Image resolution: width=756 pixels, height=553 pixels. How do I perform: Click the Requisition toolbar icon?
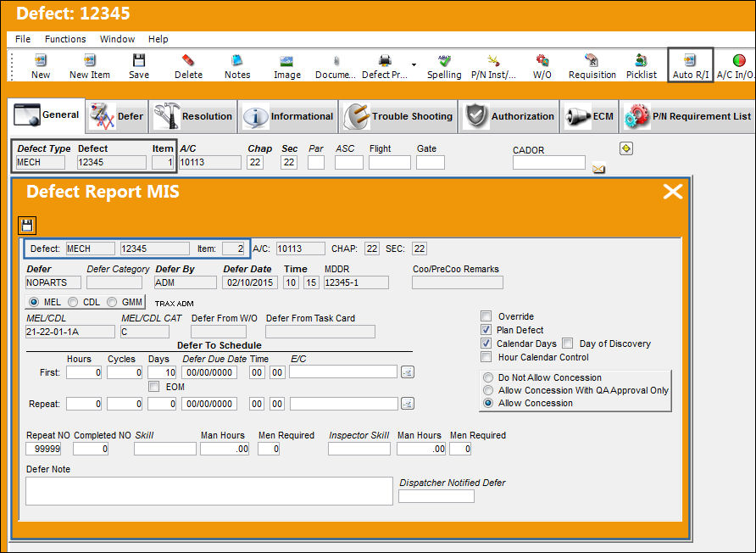point(592,60)
